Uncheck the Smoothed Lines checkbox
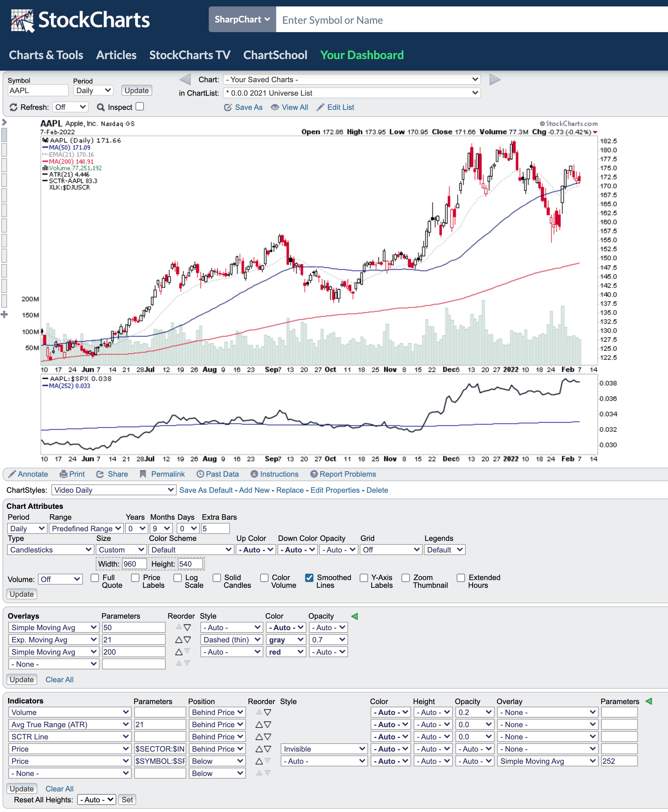The image size is (668, 812). point(309,578)
